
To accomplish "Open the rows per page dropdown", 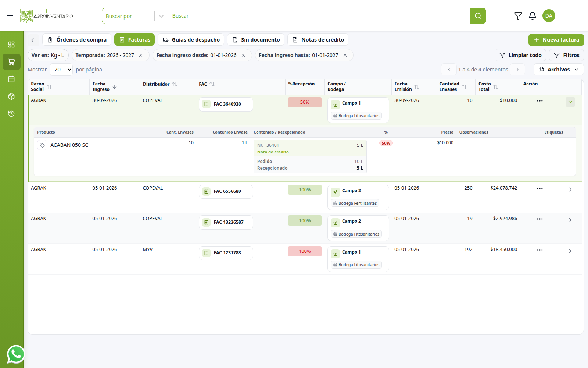I will 61,70.
